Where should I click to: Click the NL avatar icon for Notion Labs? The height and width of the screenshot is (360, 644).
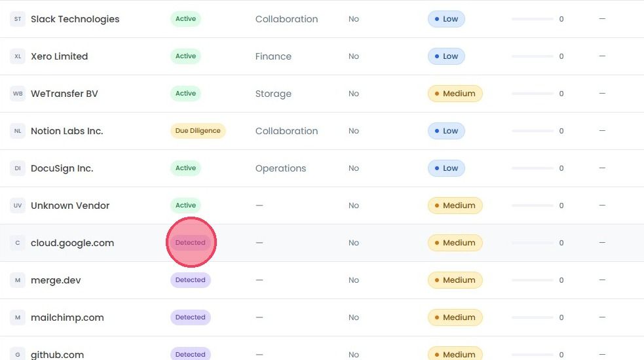pyautogui.click(x=18, y=131)
